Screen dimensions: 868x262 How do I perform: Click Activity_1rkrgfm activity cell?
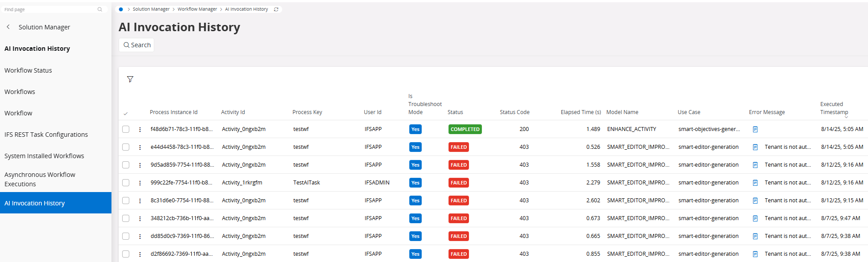pyautogui.click(x=242, y=183)
